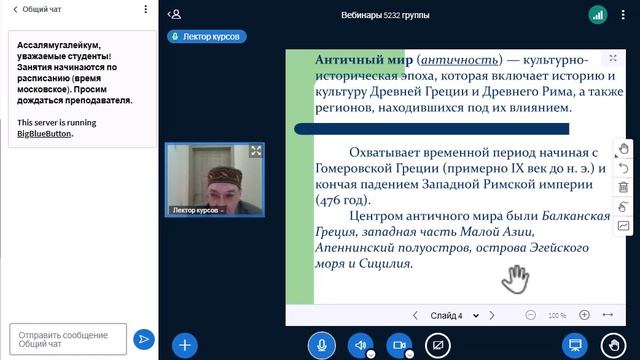Open session options menu in the header
Image resolution: width=640 pixels, height=360 pixels.
(x=623, y=15)
